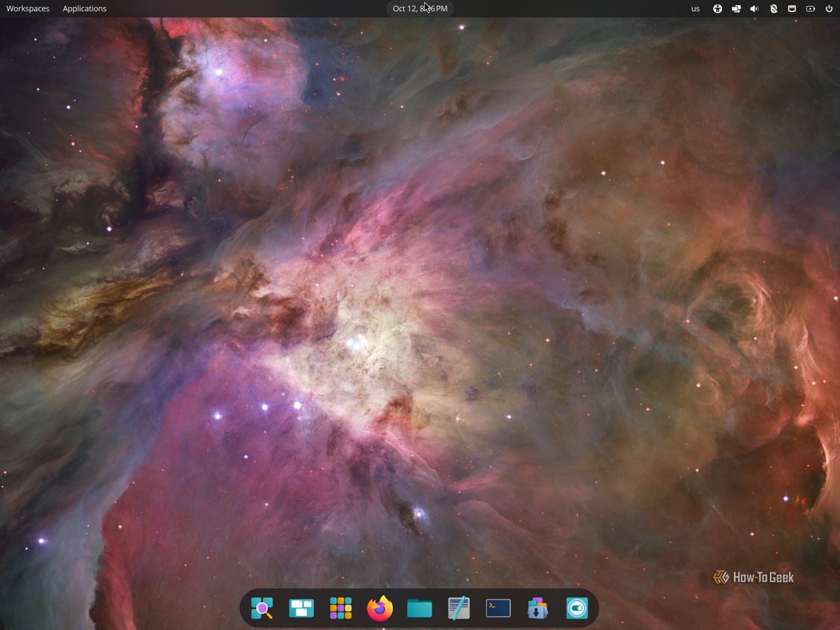
Task: Open the Applications menu in the panel
Action: point(84,8)
